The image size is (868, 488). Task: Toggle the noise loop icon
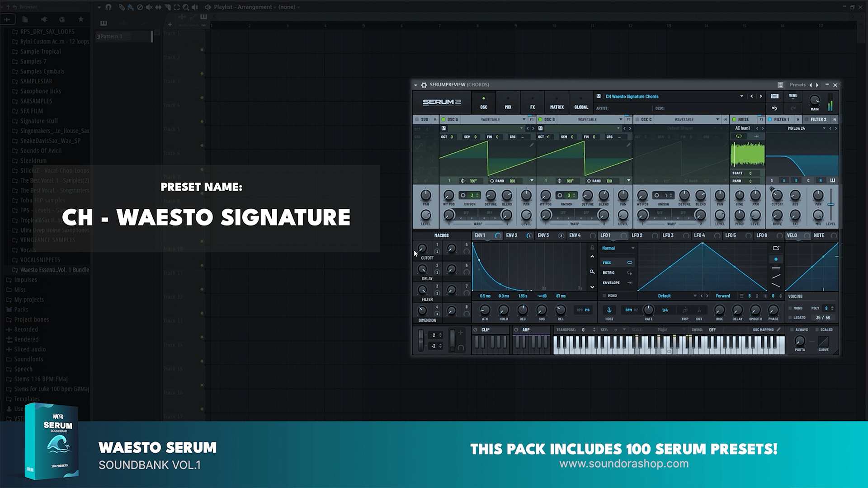739,136
